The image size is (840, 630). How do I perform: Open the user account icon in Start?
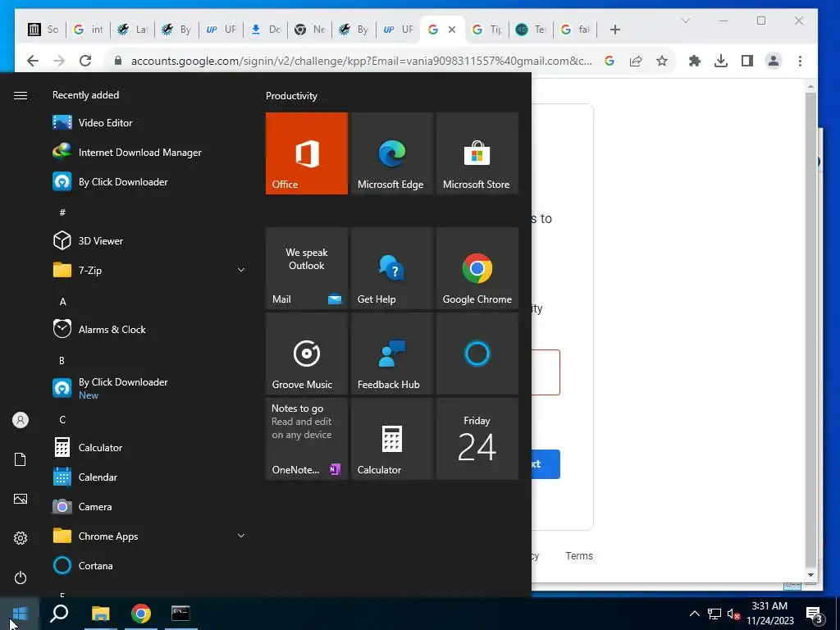click(21, 420)
